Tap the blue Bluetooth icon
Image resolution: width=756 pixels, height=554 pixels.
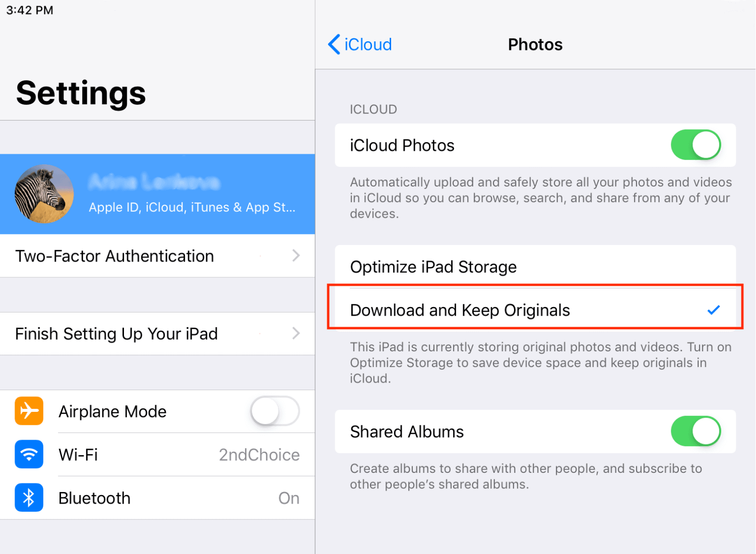point(29,498)
